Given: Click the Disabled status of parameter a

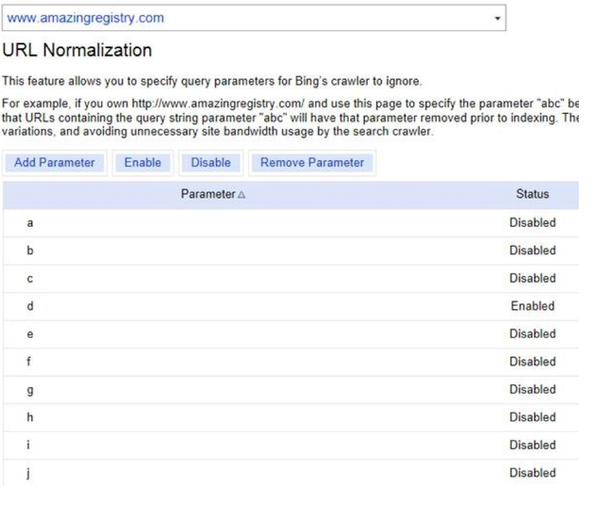Looking at the screenshot, I should click(533, 223).
